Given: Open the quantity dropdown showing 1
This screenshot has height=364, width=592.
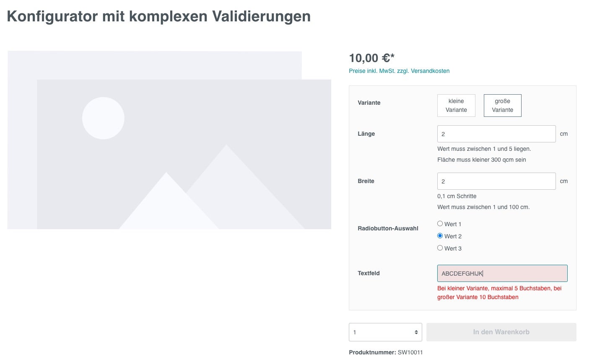Looking at the screenshot, I should [385, 332].
